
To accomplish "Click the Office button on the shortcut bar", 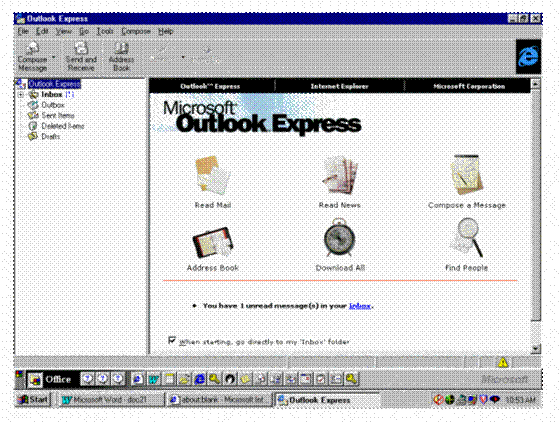I will coord(51,380).
